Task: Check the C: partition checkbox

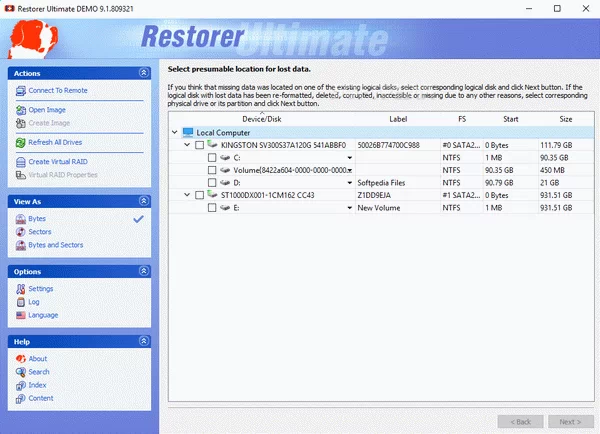Action: [212, 158]
